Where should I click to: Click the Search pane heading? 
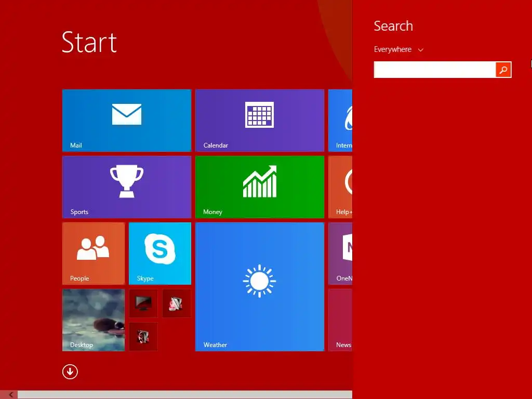pyautogui.click(x=393, y=26)
